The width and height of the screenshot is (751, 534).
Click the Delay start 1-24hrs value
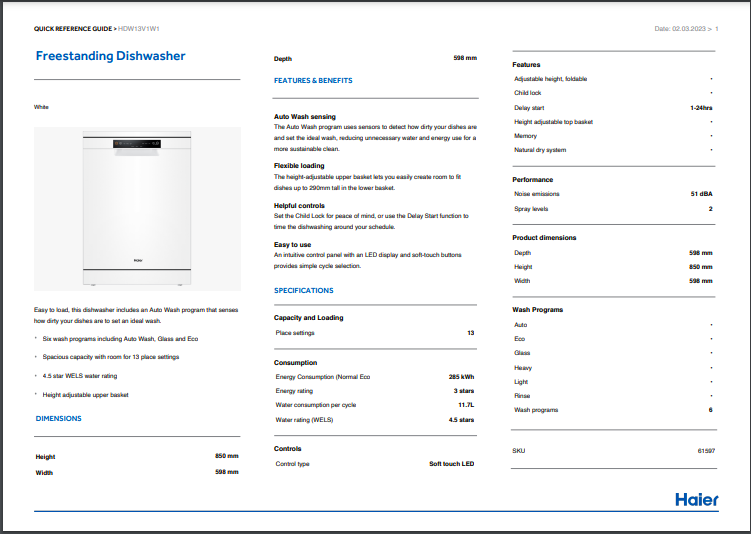coord(701,107)
